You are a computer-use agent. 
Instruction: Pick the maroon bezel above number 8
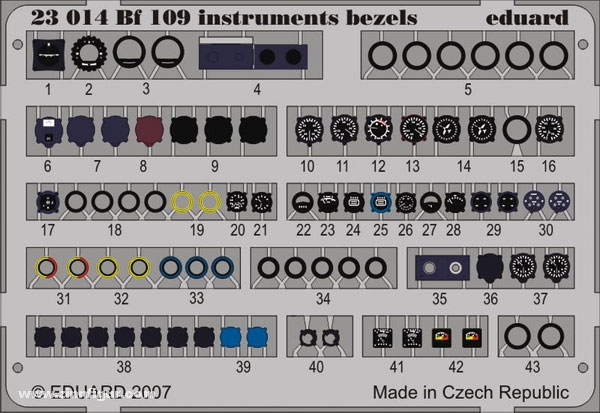pos(147,130)
